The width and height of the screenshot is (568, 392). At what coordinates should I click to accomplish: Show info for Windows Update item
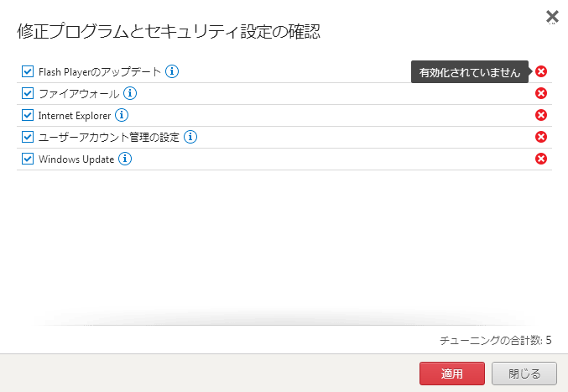pos(125,159)
